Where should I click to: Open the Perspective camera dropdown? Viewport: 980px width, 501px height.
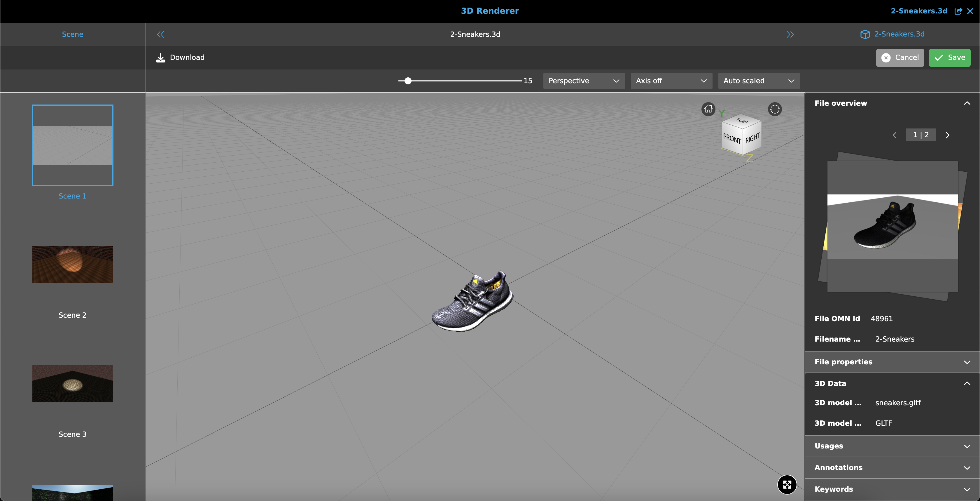(x=584, y=81)
